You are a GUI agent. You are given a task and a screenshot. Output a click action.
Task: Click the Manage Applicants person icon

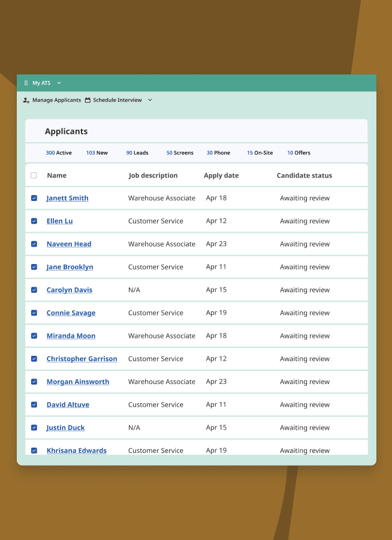pyautogui.click(x=26, y=100)
